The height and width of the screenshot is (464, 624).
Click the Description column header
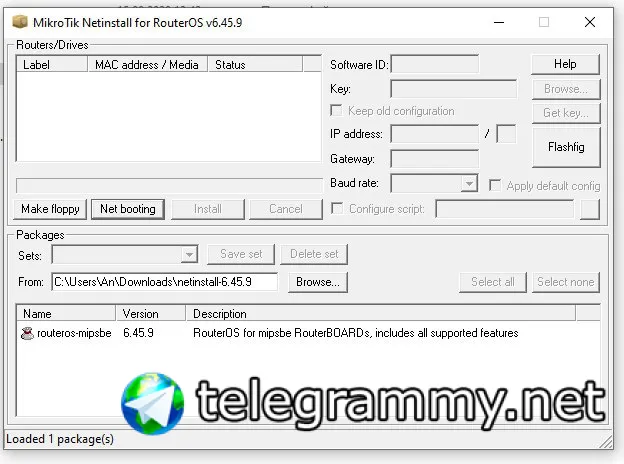coord(380,314)
